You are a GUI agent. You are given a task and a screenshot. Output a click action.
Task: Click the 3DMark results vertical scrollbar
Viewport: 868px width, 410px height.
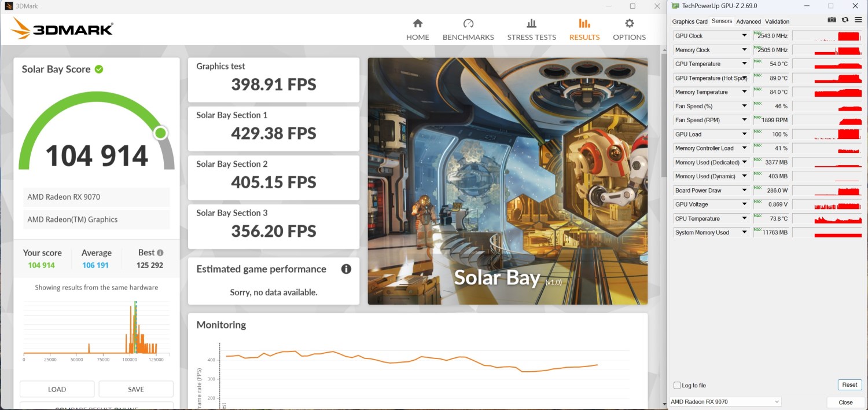tap(664, 116)
